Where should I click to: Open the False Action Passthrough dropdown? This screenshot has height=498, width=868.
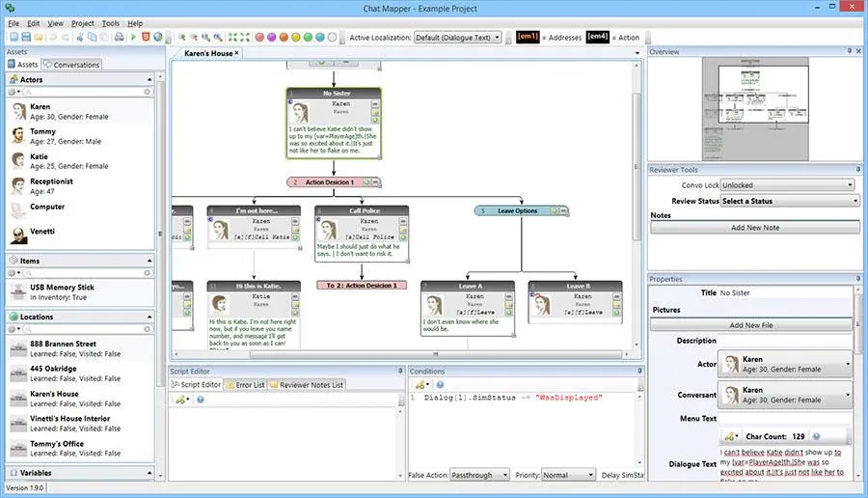479,475
